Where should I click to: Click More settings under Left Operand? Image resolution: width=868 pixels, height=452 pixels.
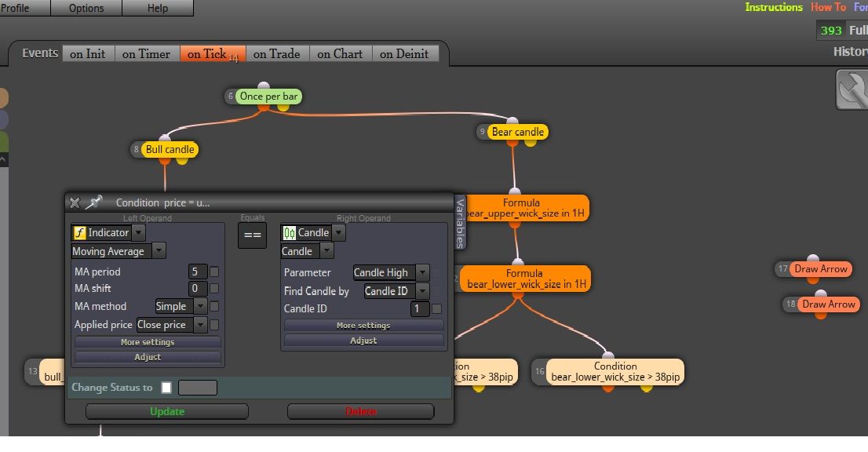[x=148, y=342]
